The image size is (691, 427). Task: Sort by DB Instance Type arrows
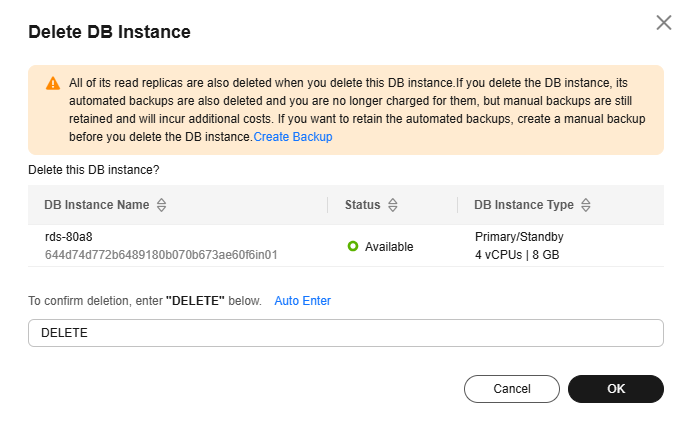point(586,205)
